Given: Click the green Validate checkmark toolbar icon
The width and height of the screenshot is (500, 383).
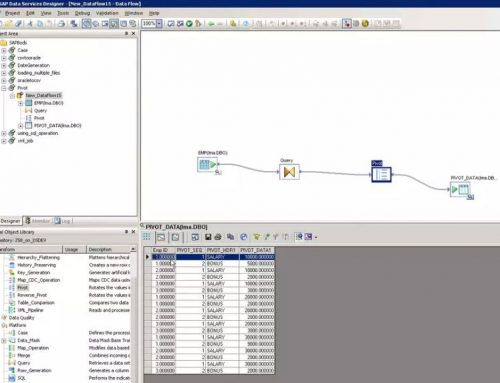Looking at the screenshot, I should click(x=189, y=24).
